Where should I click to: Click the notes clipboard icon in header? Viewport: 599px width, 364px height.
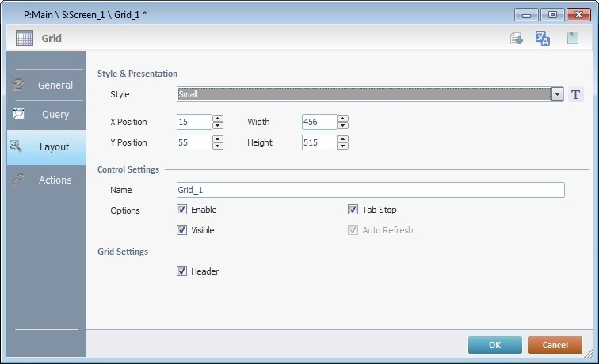tap(573, 38)
